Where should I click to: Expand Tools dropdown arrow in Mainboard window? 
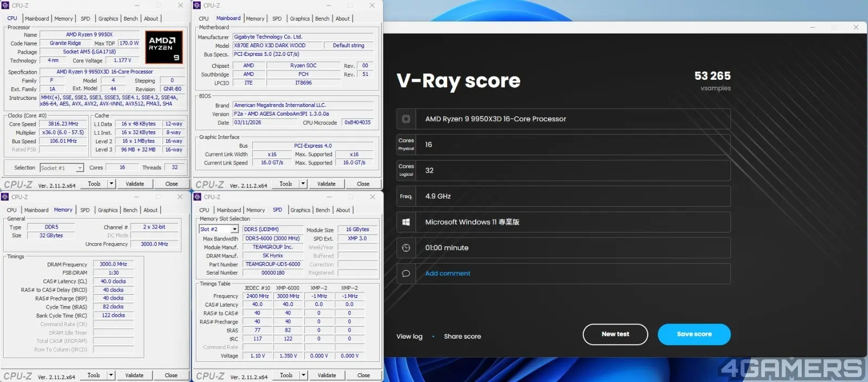click(303, 184)
